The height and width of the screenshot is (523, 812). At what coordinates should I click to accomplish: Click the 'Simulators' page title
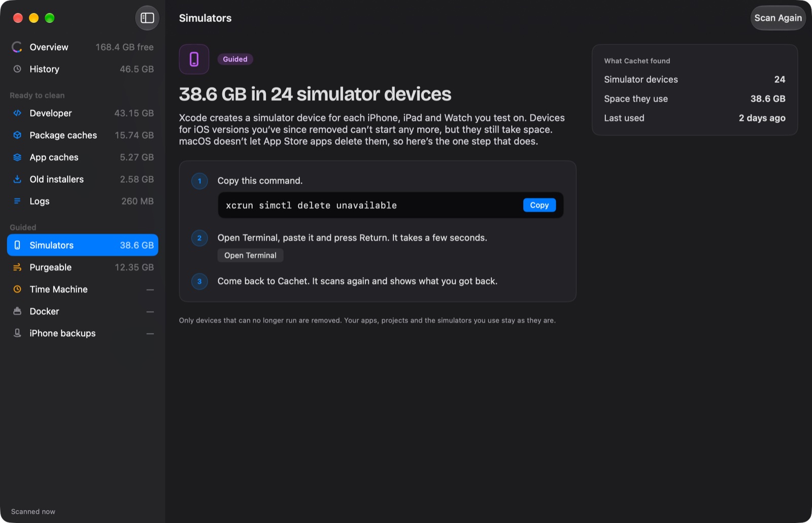(x=205, y=18)
